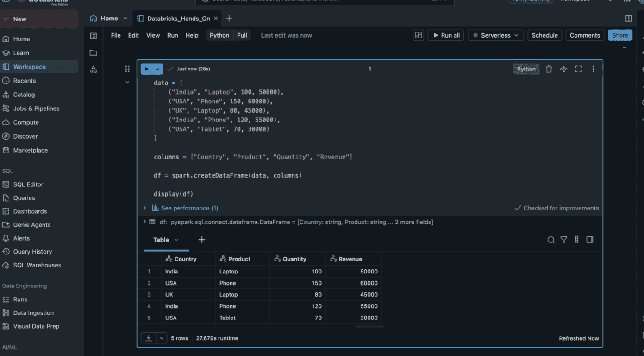Open the Last edit was now link
Image resolution: width=644 pixels, height=356 pixels.
click(287, 35)
